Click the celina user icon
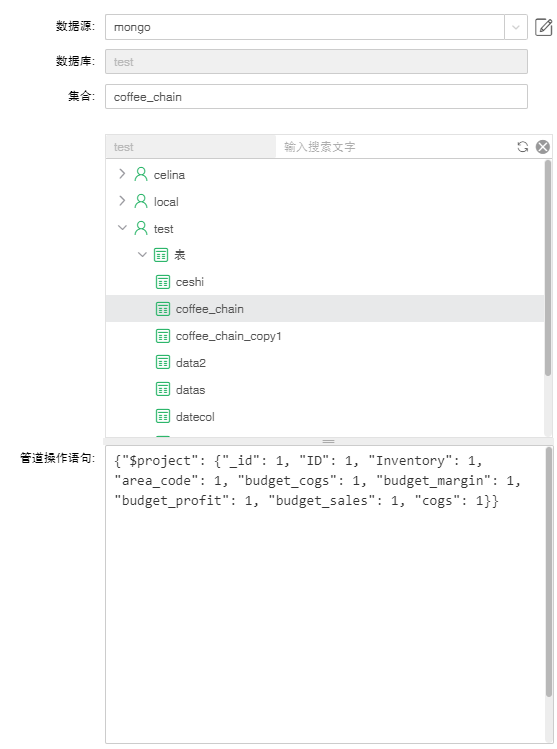Image resolution: width=557 pixels, height=749 pixels. click(x=141, y=174)
